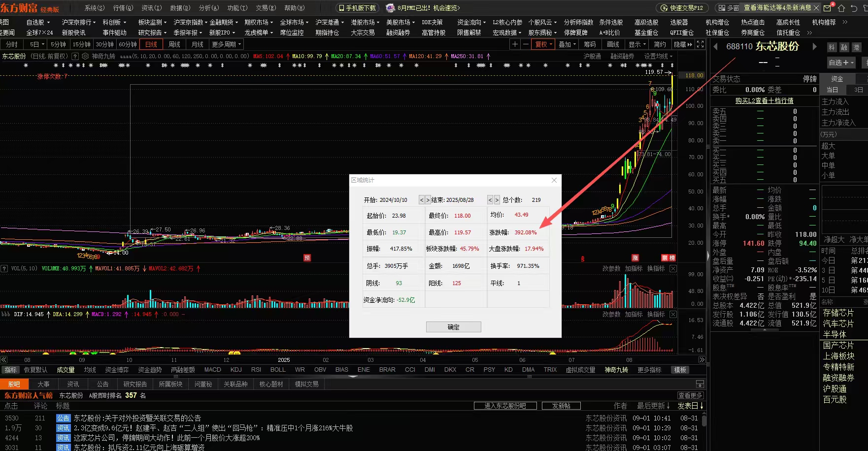Open the 系统(S) menu

[95, 8]
